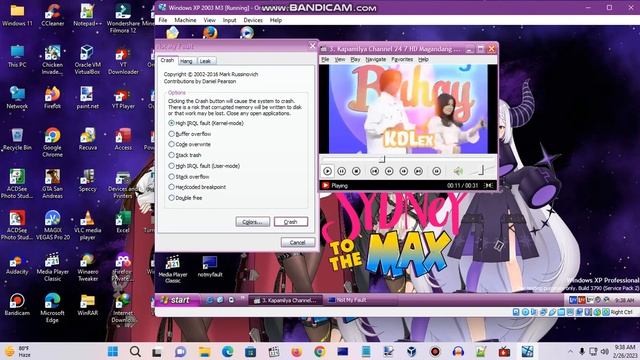Open the Navigate menu in Media Player Classic

(x=376, y=60)
